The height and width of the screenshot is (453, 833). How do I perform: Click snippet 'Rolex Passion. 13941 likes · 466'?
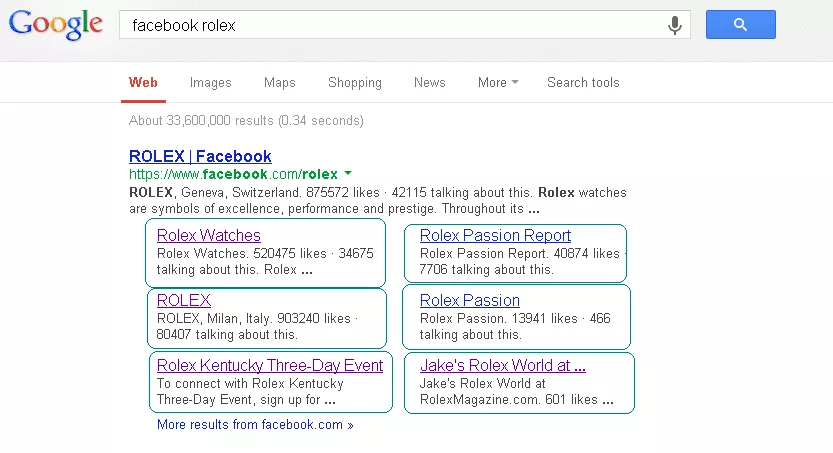(515, 319)
